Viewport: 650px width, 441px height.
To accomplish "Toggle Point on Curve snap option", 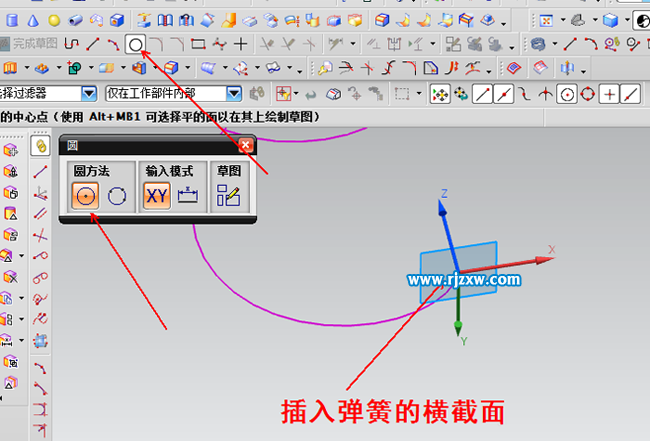I will pos(631,94).
